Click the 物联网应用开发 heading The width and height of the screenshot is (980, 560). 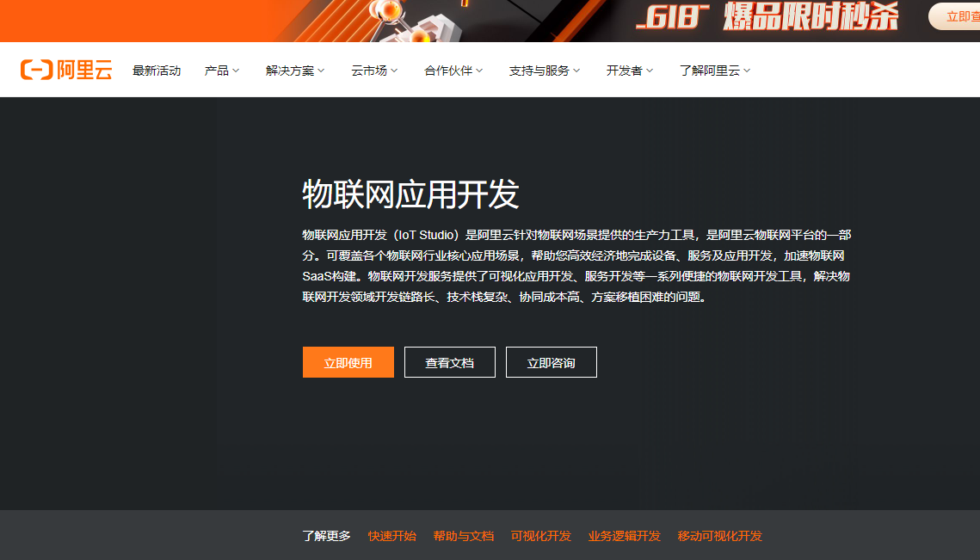click(410, 194)
